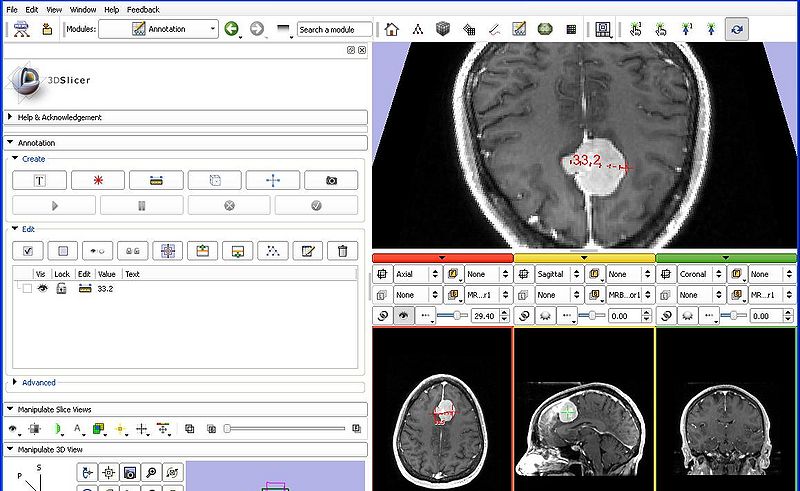Viewport: 800px width, 491px height.
Task: Open the Models module icon
Action: (469, 29)
